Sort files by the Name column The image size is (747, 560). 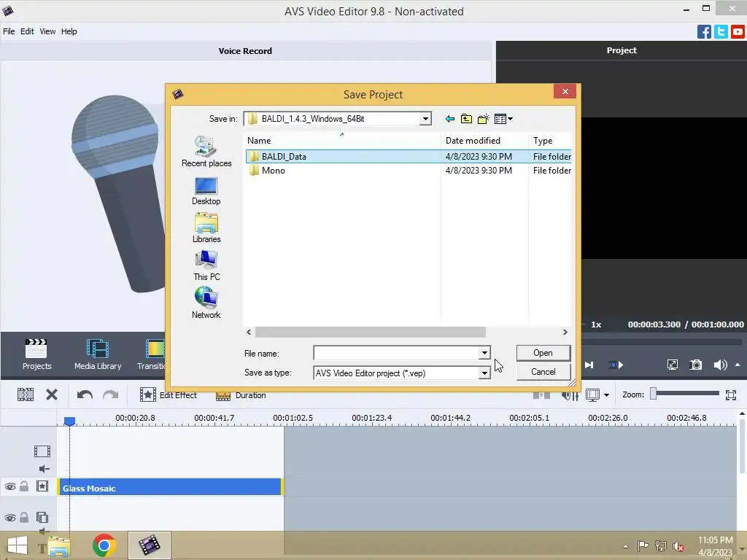tap(342, 141)
